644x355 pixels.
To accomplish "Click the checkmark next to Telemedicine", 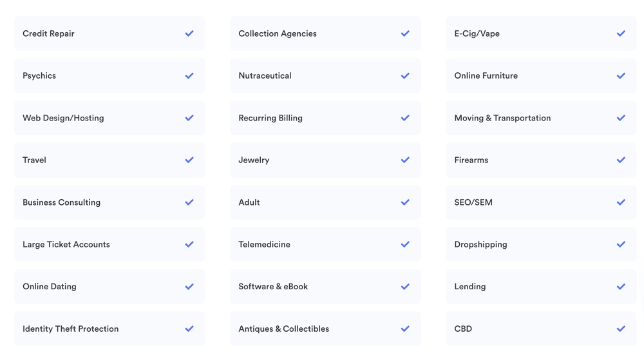I will pyautogui.click(x=405, y=245).
